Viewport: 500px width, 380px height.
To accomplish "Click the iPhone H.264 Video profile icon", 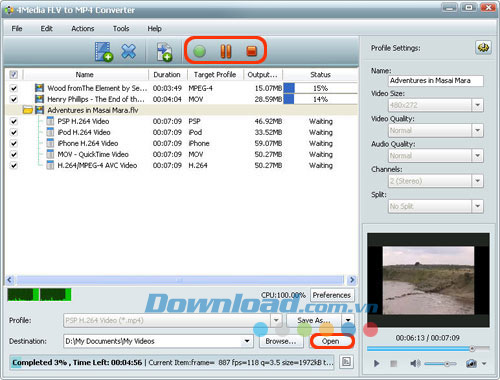I will [50, 143].
